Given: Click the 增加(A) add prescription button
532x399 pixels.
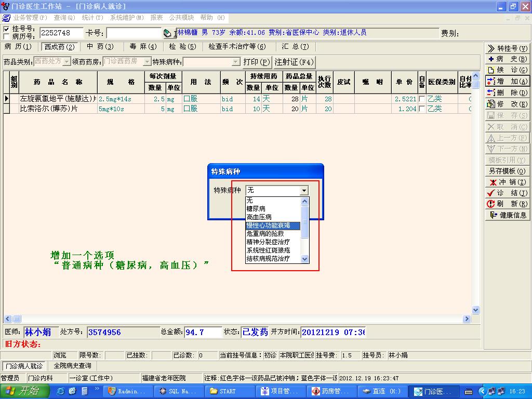Looking at the screenshot, I should (x=507, y=82).
